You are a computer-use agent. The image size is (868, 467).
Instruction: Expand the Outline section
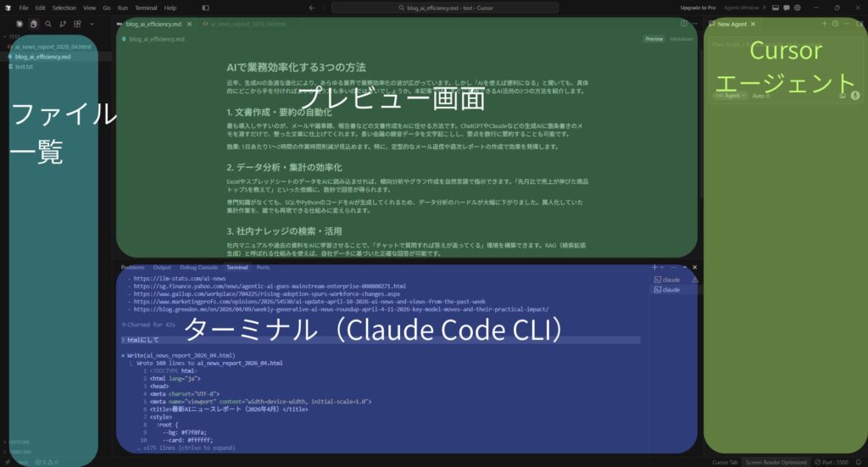tap(17, 442)
